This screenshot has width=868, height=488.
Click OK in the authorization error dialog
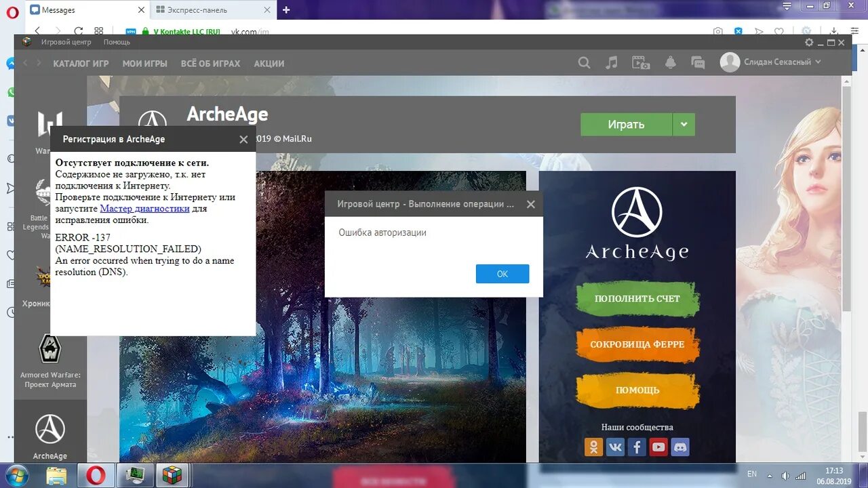pyautogui.click(x=502, y=274)
